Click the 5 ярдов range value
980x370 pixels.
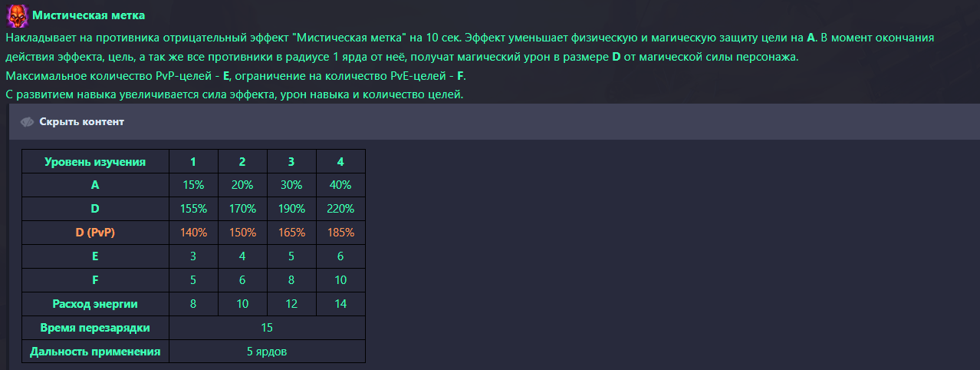click(267, 352)
